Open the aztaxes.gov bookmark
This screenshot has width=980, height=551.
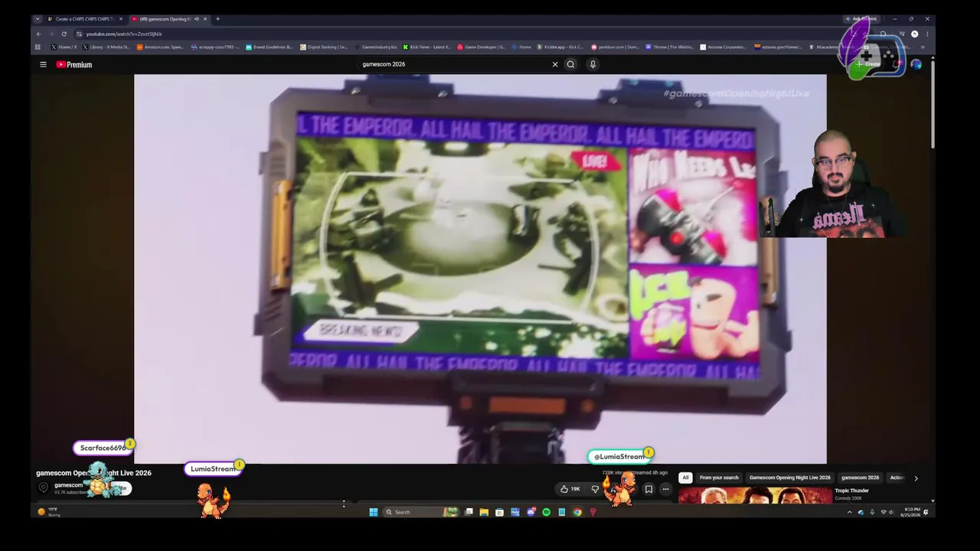(x=778, y=47)
